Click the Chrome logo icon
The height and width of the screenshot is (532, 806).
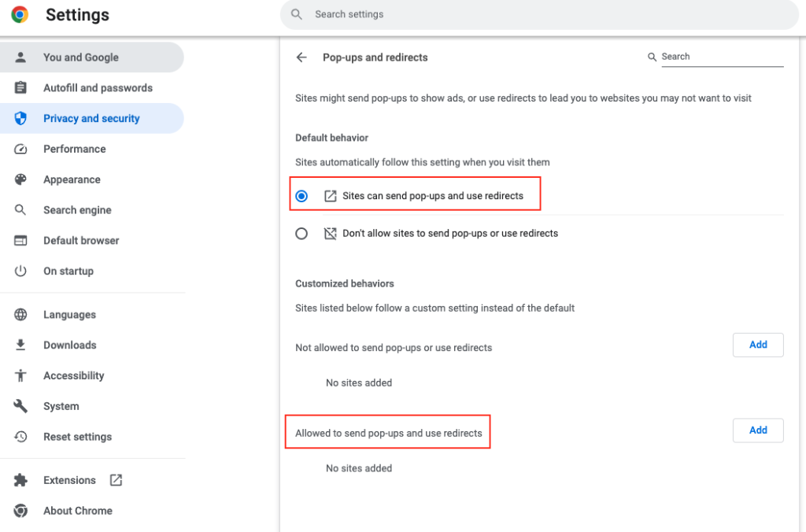[20, 15]
